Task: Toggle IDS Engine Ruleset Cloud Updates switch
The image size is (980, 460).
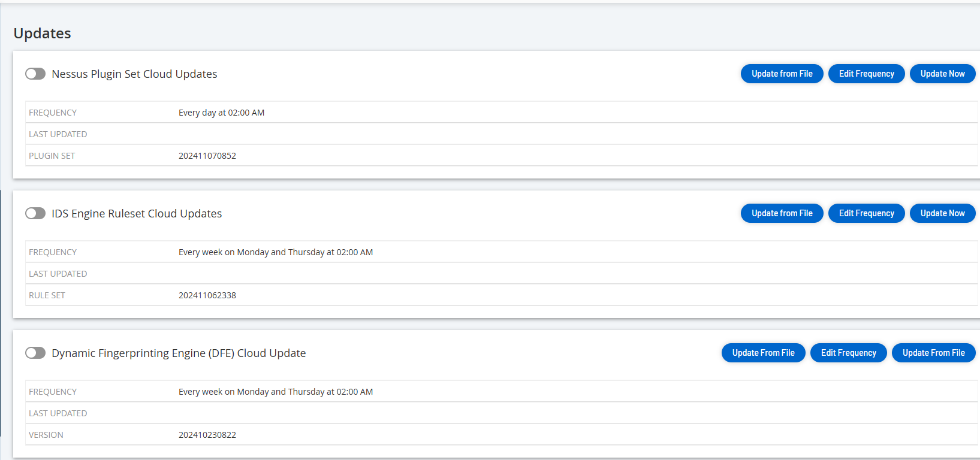Action: [x=35, y=213]
